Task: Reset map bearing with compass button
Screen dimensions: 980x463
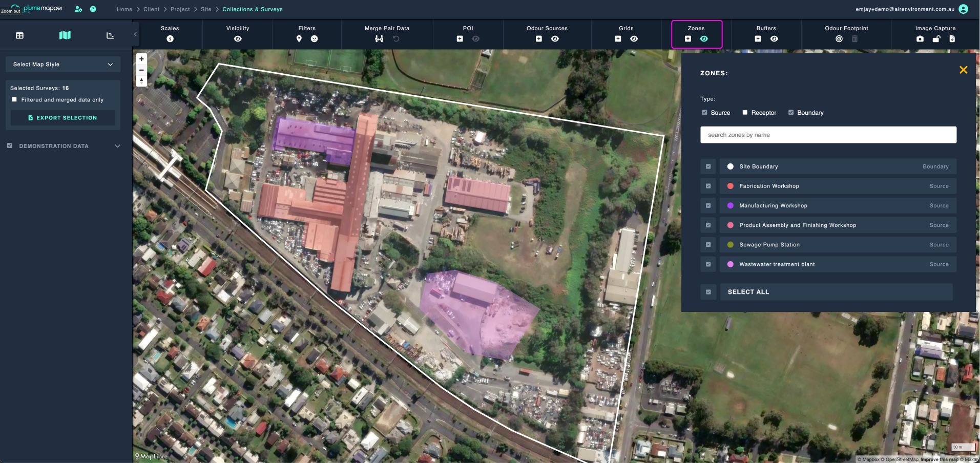Action: tap(141, 81)
